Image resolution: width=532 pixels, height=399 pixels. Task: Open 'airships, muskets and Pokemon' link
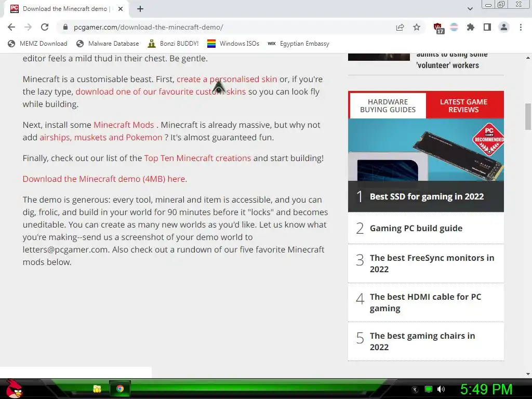tap(101, 137)
